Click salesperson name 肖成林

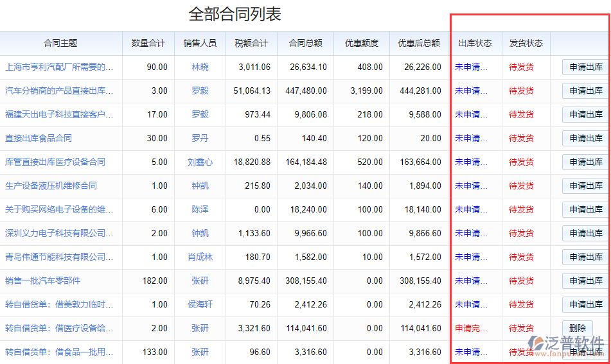point(200,257)
